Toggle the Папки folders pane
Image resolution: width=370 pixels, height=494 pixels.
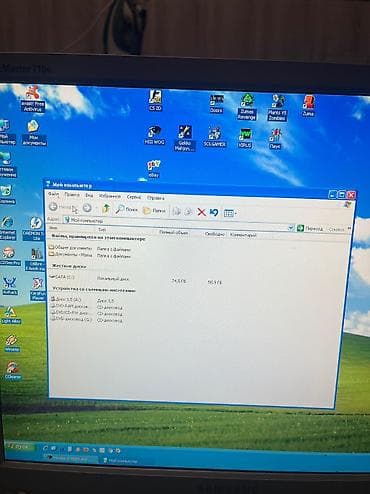[154, 210]
